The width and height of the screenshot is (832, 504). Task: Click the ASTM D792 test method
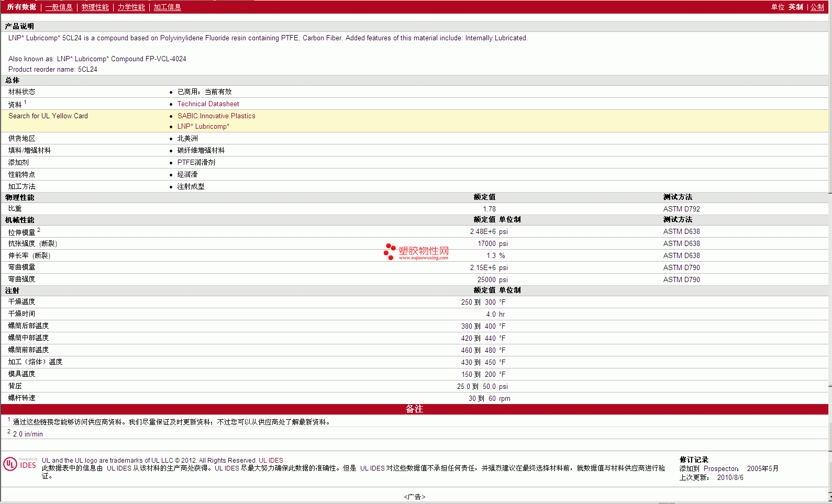click(x=682, y=209)
